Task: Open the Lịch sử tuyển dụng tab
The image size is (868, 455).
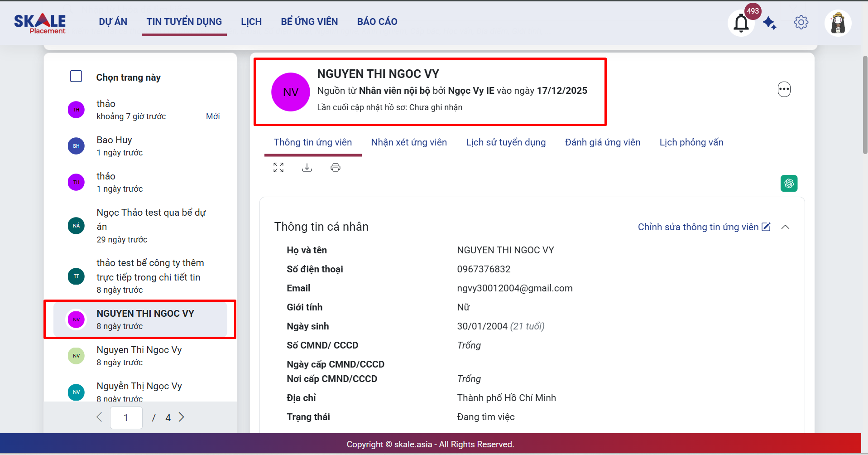Action: (506, 142)
